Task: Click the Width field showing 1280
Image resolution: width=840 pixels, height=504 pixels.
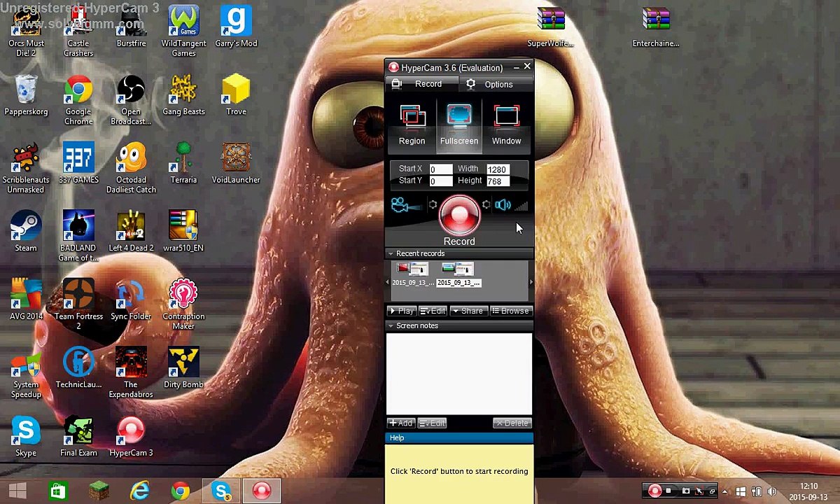Action: (x=498, y=169)
